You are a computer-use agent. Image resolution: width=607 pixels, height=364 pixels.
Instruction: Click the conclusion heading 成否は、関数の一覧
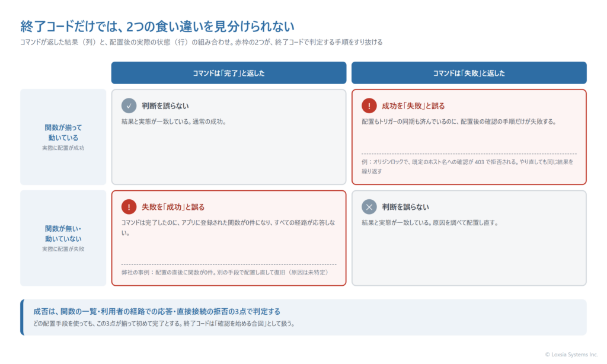coord(156,311)
